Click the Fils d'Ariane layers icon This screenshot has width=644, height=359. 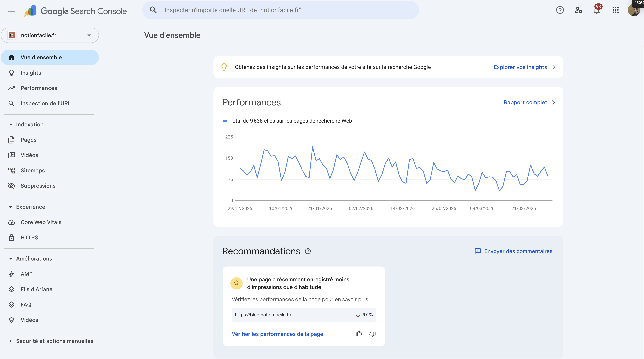[12, 289]
